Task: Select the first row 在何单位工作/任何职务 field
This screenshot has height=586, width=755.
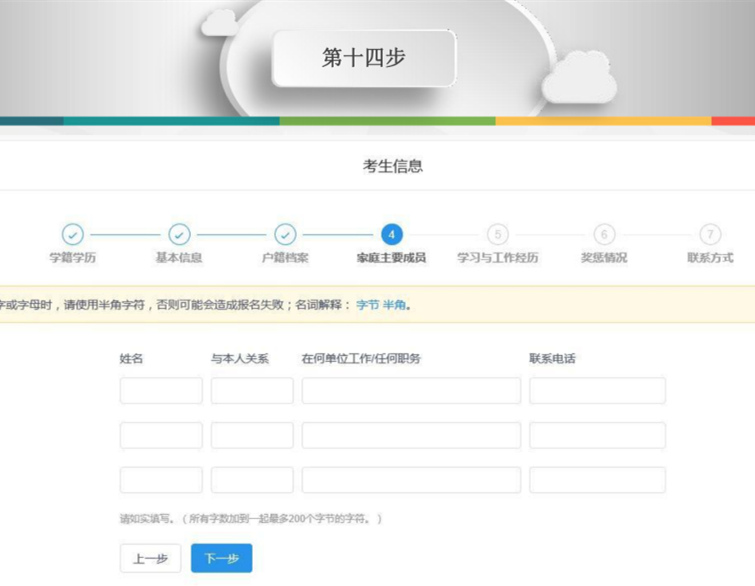Action: point(411,391)
